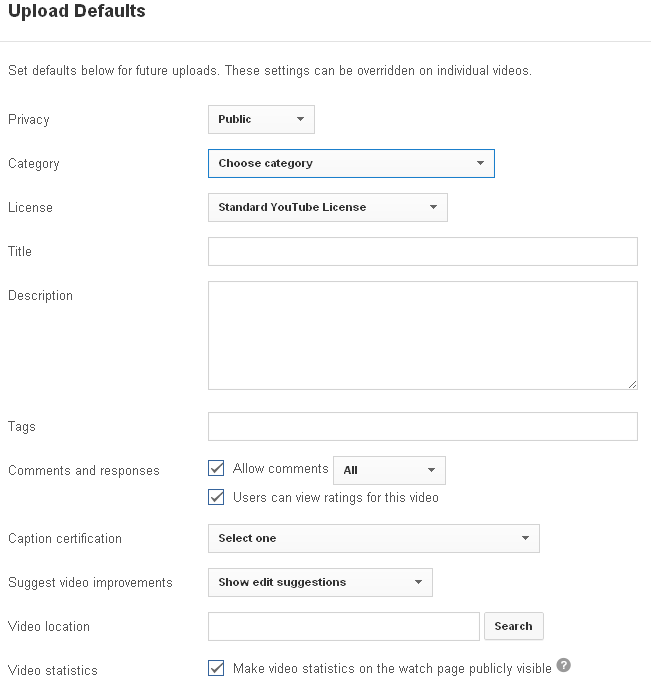Click the Search button
Image resolution: width=651 pixels, height=683 pixels.
coord(514,626)
